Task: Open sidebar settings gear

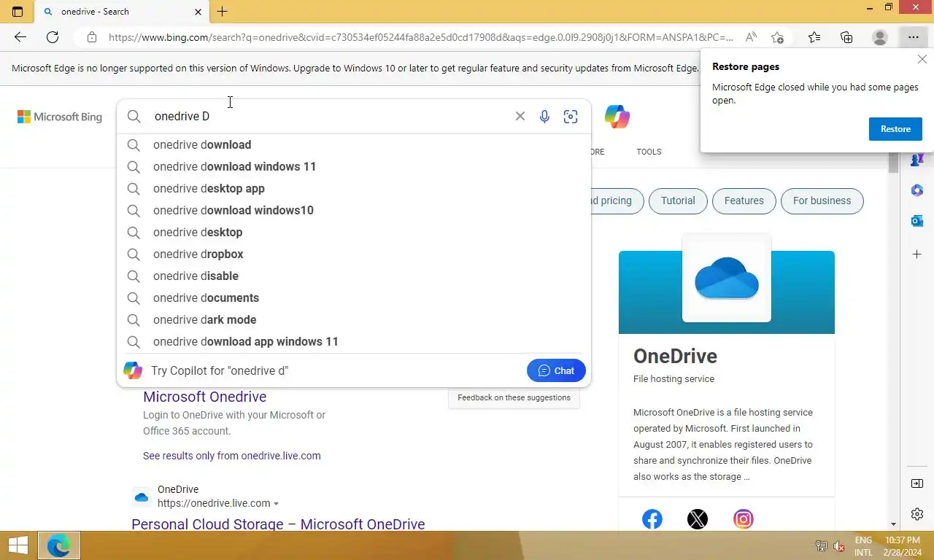Action: [x=917, y=514]
